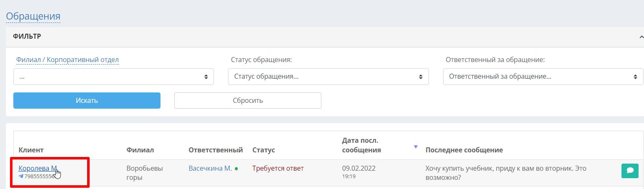Click the date 09.02.2022
Viewport: 644px width, 189px height.
[x=359, y=169]
